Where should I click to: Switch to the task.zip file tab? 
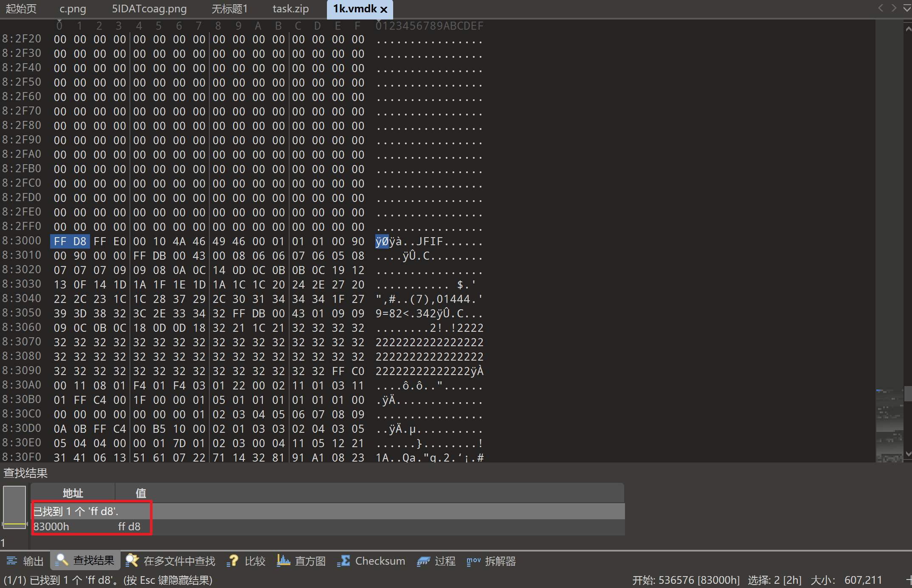[290, 9]
